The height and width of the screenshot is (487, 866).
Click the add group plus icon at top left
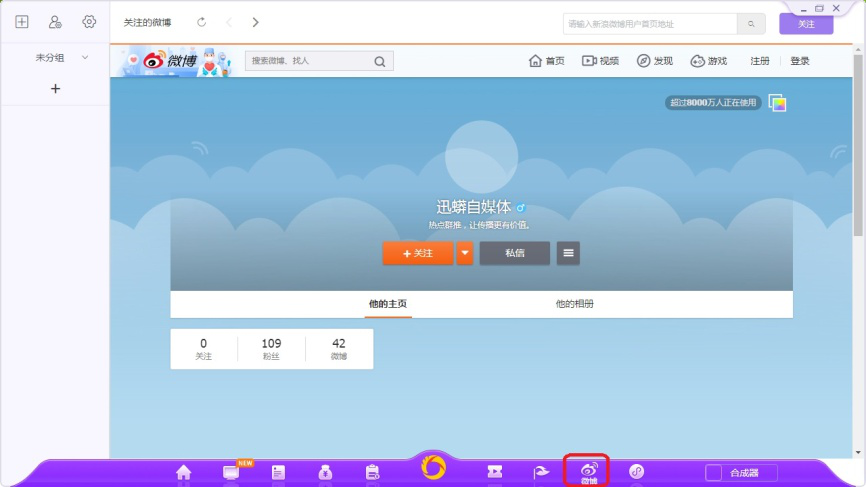point(22,22)
